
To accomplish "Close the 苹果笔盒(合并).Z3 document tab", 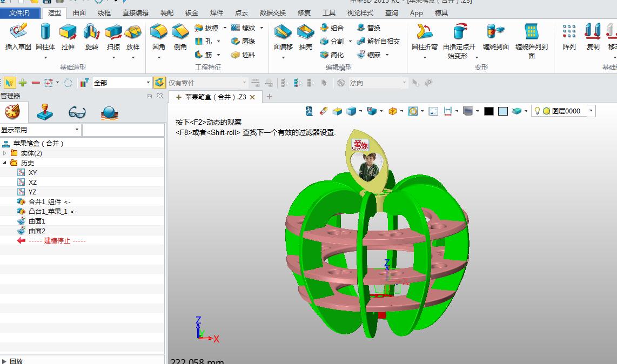I will coord(253,97).
